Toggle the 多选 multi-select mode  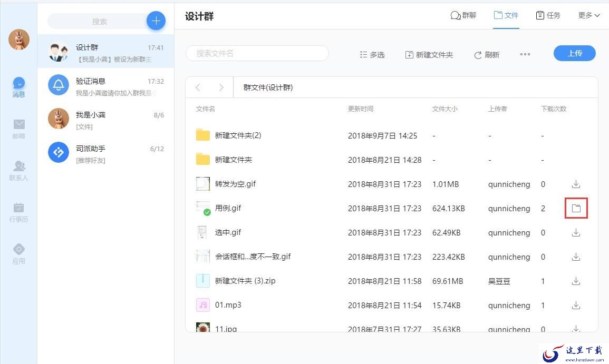[372, 55]
